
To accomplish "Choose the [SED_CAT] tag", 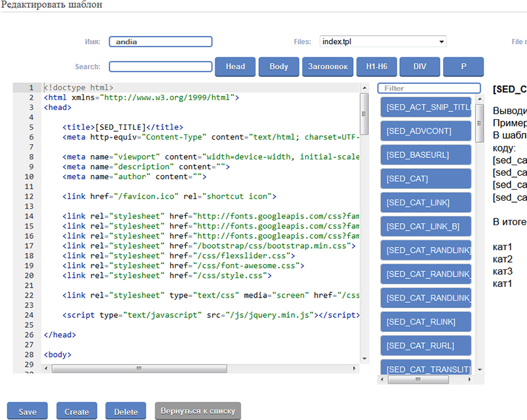I will click(x=426, y=179).
